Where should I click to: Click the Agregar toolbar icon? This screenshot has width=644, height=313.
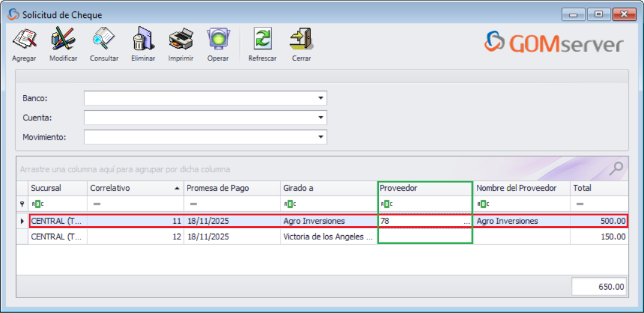pyautogui.click(x=24, y=39)
